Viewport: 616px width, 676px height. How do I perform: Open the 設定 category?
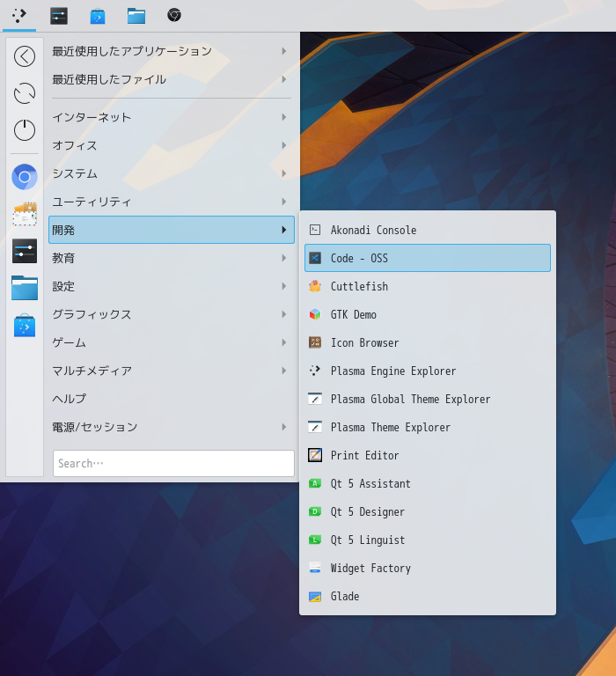172,286
